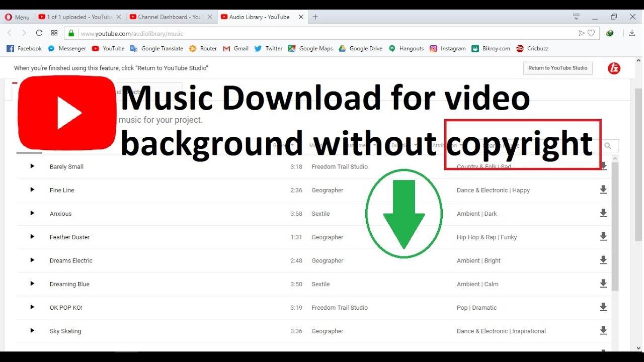Play the Anxious track
Screen dimensions: 644x362
coord(32,213)
